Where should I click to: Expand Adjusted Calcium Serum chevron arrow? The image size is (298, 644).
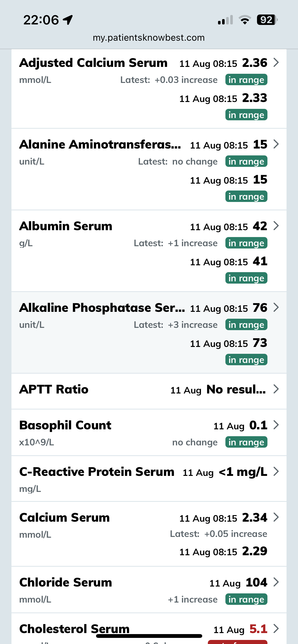(276, 62)
